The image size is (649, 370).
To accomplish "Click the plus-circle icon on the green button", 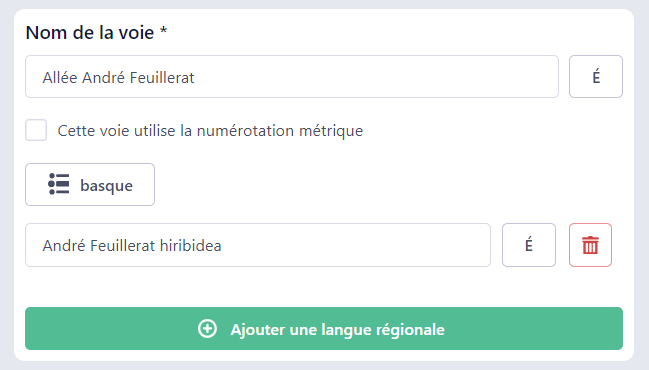I will [207, 329].
